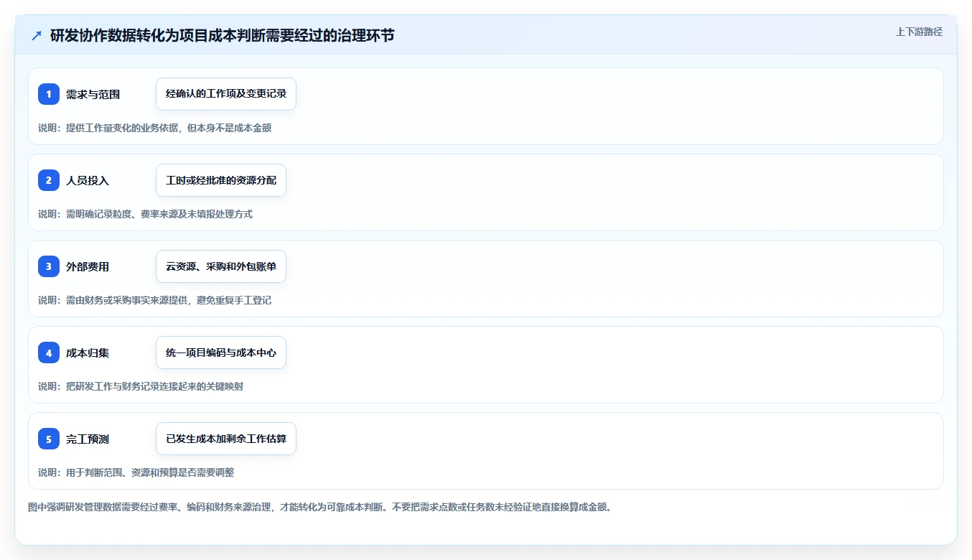Viewport: 972px width, 560px height.
Task: Click step number badge 3
Action: [x=49, y=266]
